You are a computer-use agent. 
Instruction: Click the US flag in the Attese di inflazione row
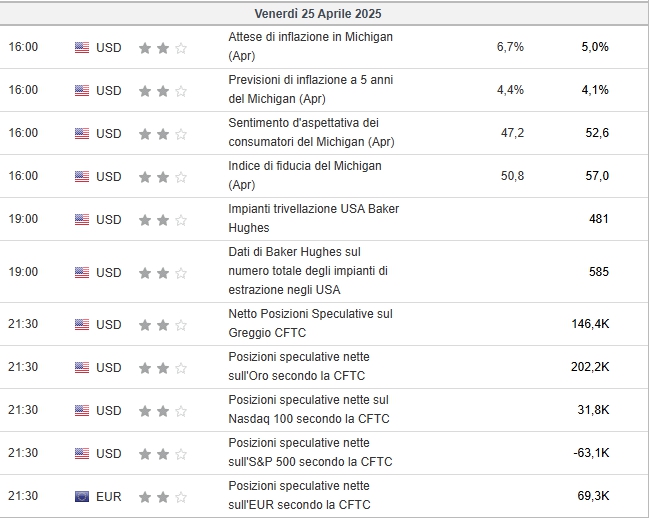tap(82, 48)
